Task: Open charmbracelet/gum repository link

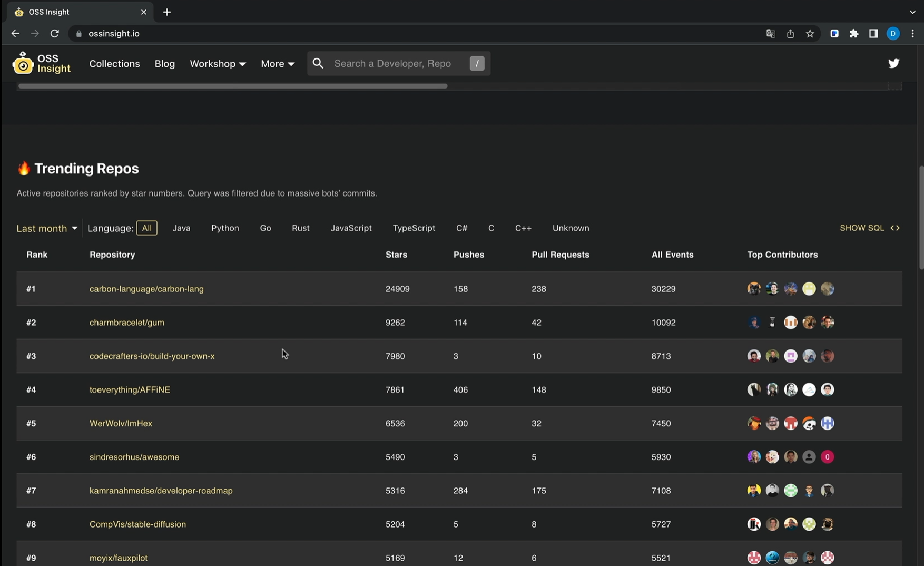Action: (127, 323)
